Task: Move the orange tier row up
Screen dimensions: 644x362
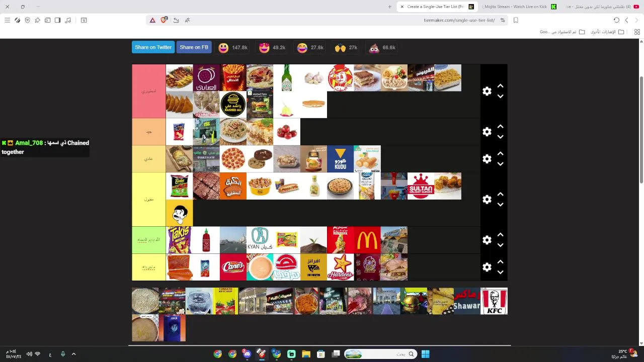Action: coord(500,127)
